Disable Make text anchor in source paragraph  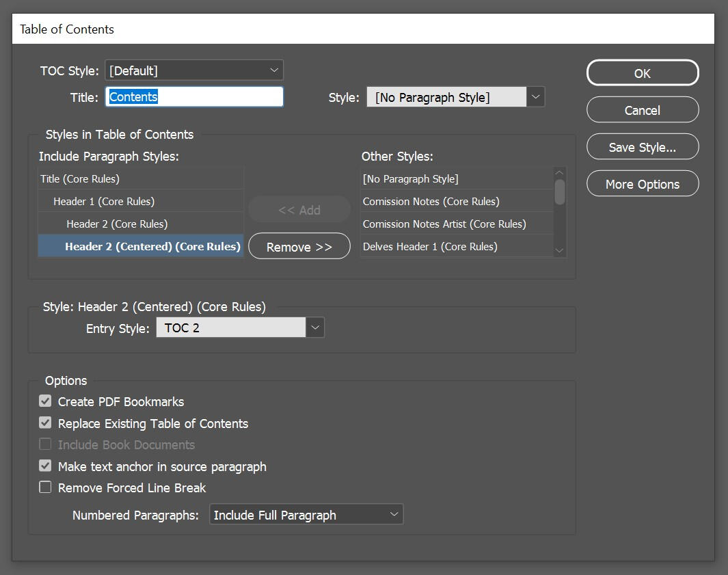[45, 466]
